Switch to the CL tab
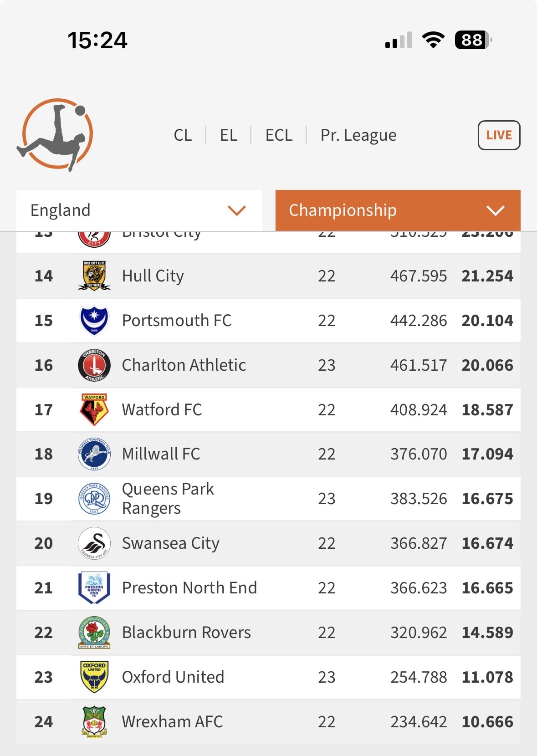This screenshot has width=537, height=756. pos(183,135)
